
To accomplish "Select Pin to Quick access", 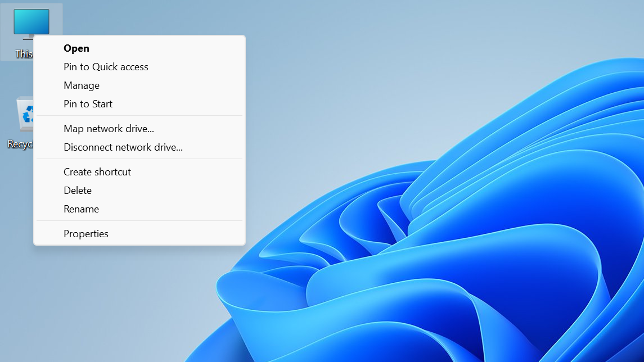I will pyautogui.click(x=106, y=67).
